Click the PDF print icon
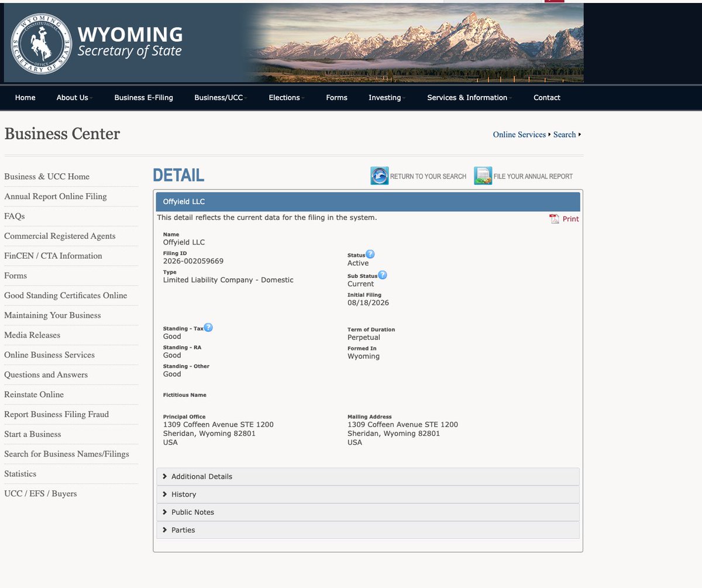Image resolution: width=702 pixels, height=588 pixels. click(554, 219)
